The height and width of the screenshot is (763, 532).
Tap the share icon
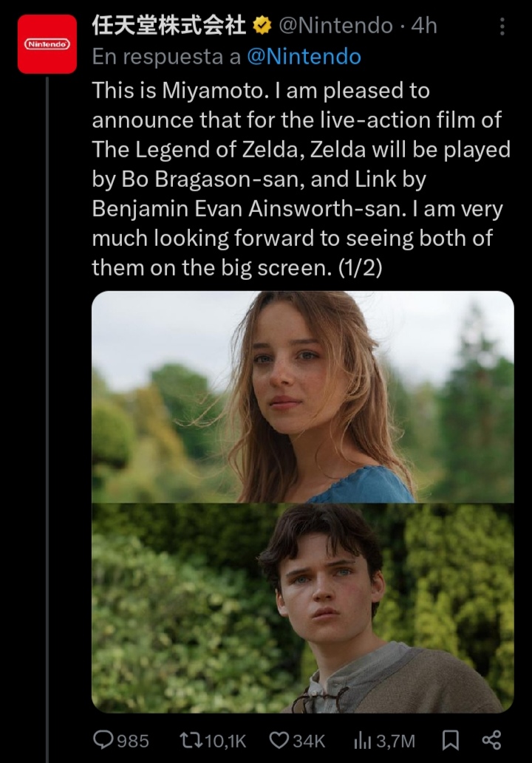coord(491,739)
